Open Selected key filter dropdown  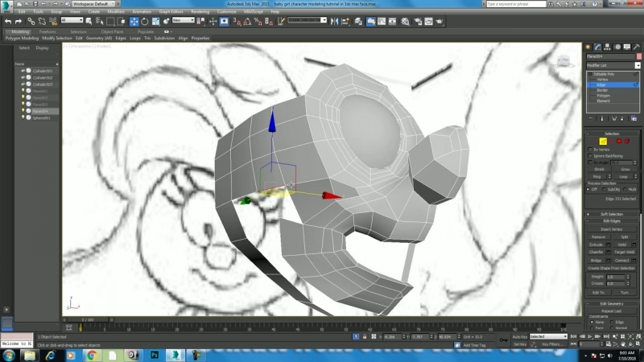pos(548,336)
